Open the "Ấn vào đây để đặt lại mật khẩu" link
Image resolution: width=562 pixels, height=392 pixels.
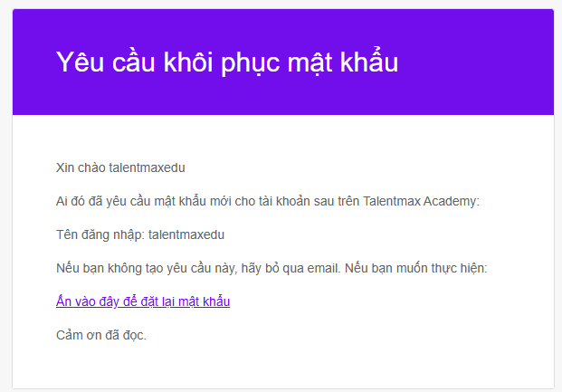143,301
